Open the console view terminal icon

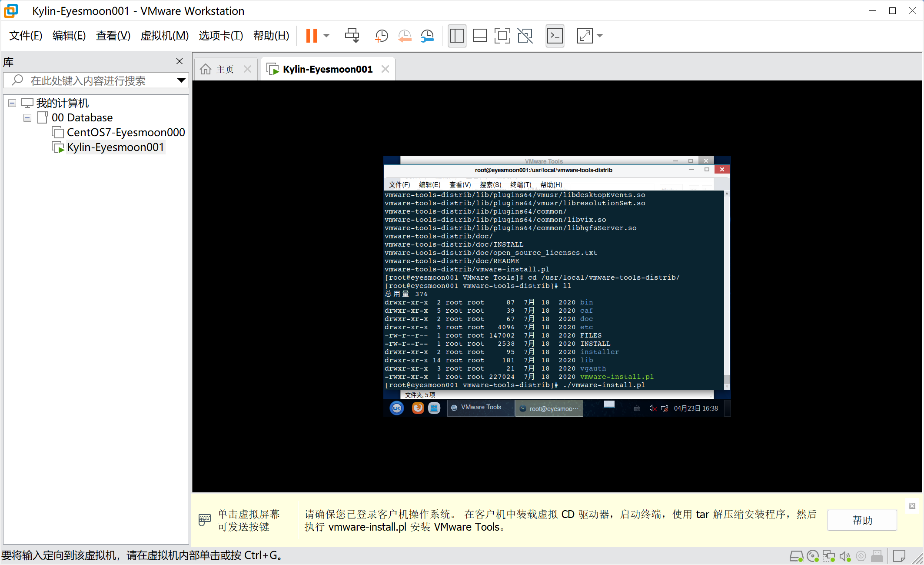[x=555, y=36]
